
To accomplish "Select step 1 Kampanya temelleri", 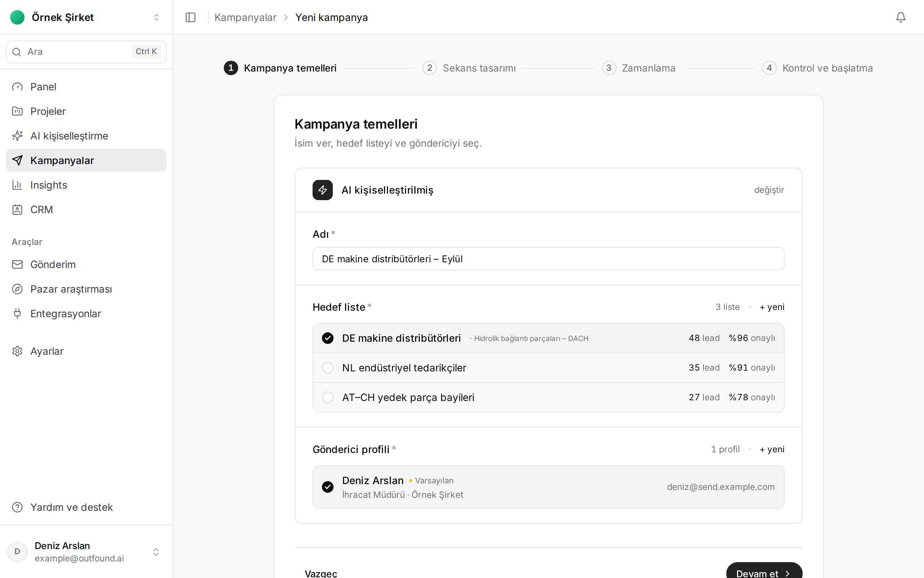I will point(280,68).
